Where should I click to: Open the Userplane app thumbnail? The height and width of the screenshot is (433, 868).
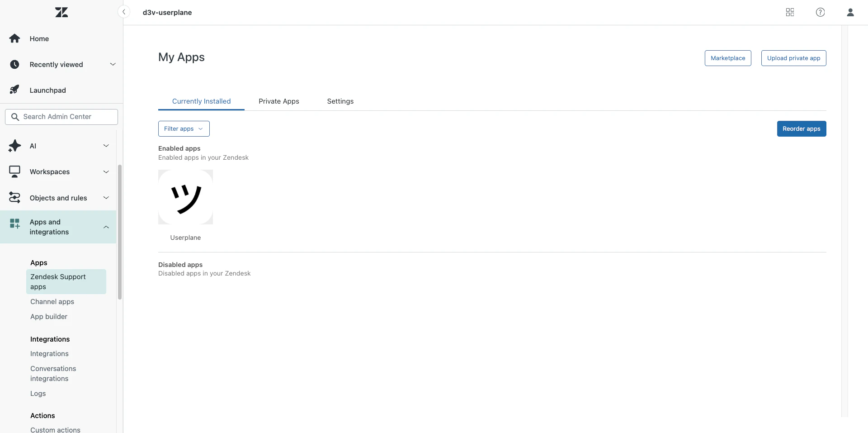click(x=185, y=197)
